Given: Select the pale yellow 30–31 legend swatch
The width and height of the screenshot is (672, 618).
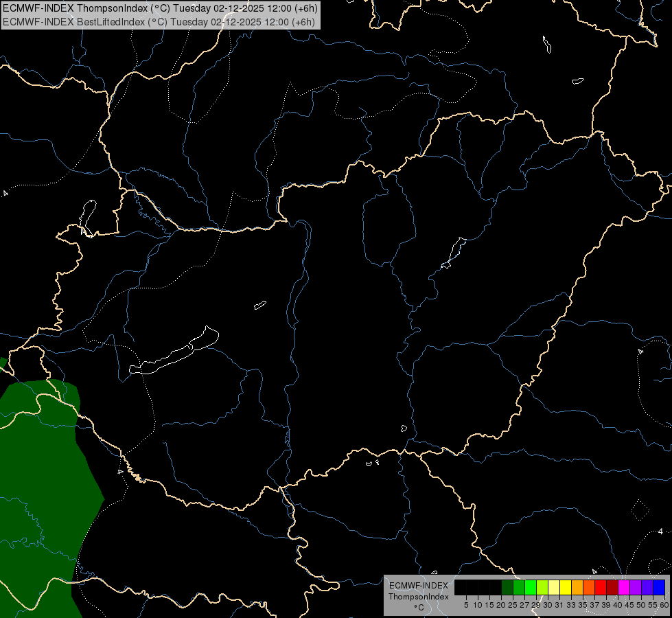Looking at the screenshot, I should (x=554, y=587).
